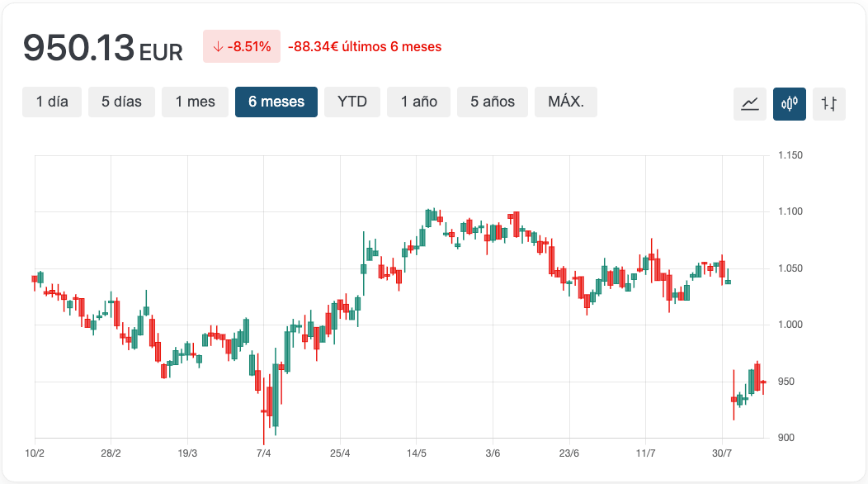Click the 950.13 EUR price
This screenshot has width=868, height=484.
click(103, 48)
